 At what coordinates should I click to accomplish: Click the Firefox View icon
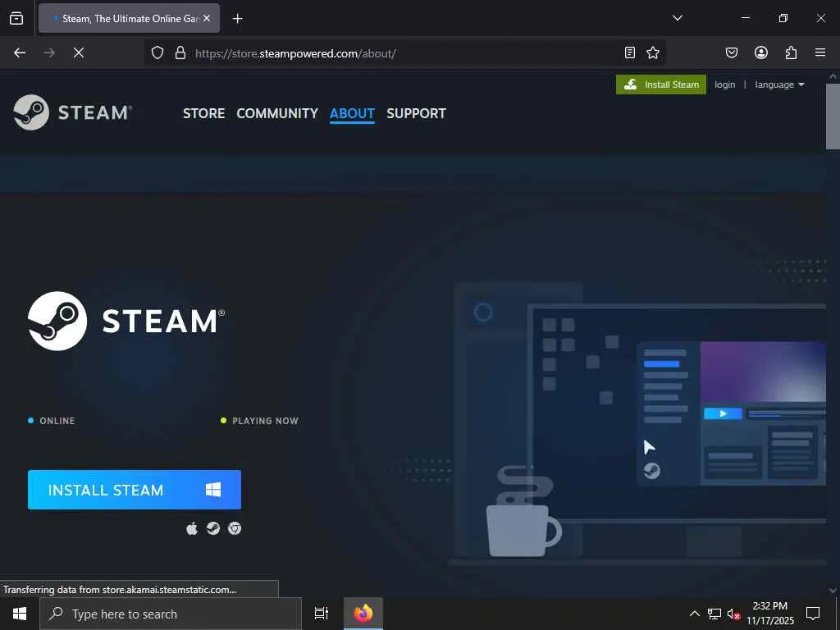16,18
